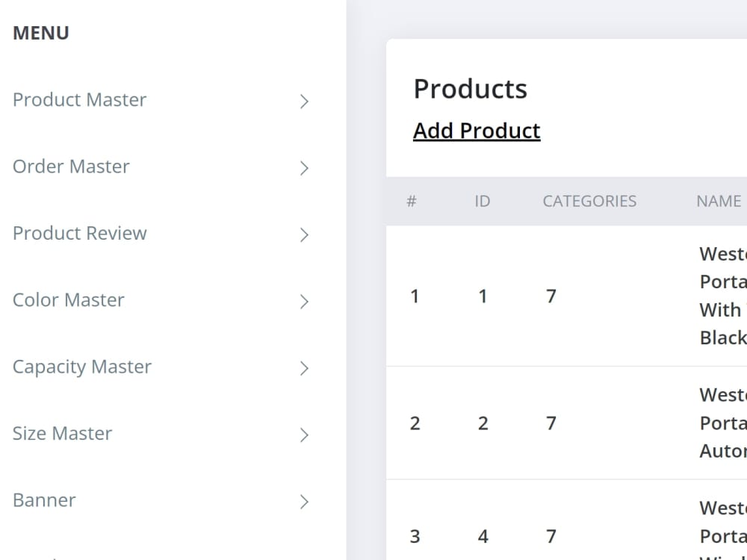Click the ID column header
This screenshot has width=747, height=560.
pos(482,201)
